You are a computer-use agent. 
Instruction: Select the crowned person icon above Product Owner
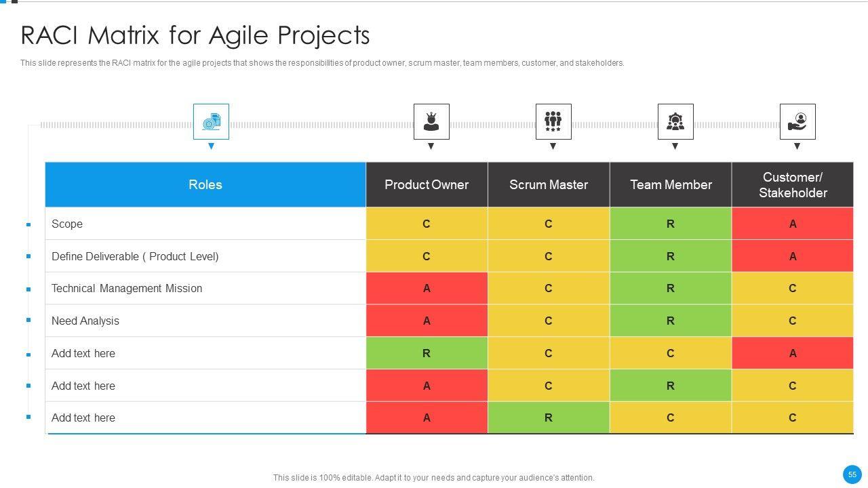point(431,122)
